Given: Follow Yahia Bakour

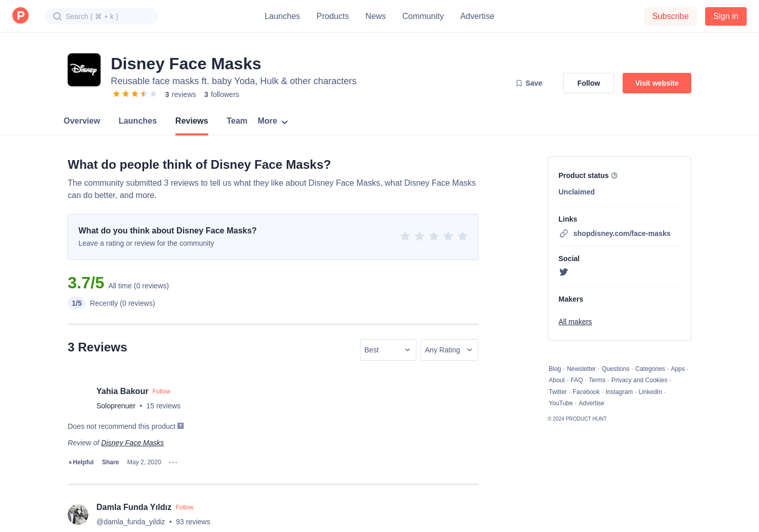Looking at the screenshot, I should point(161,391).
